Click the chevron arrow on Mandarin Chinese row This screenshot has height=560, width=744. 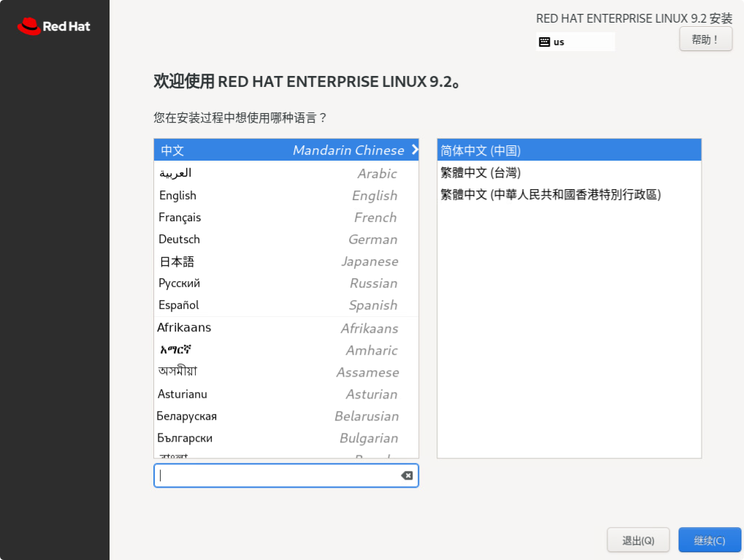(415, 150)
